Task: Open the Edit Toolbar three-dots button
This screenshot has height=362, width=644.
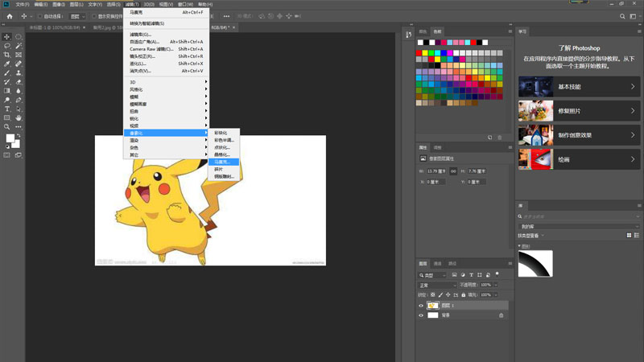Action: click(x=19, y=127)
